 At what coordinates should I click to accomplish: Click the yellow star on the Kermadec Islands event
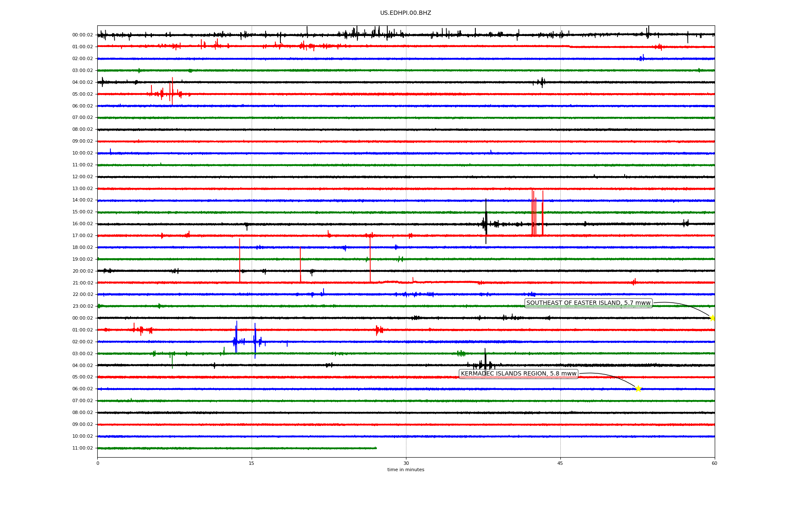[638, 389]
